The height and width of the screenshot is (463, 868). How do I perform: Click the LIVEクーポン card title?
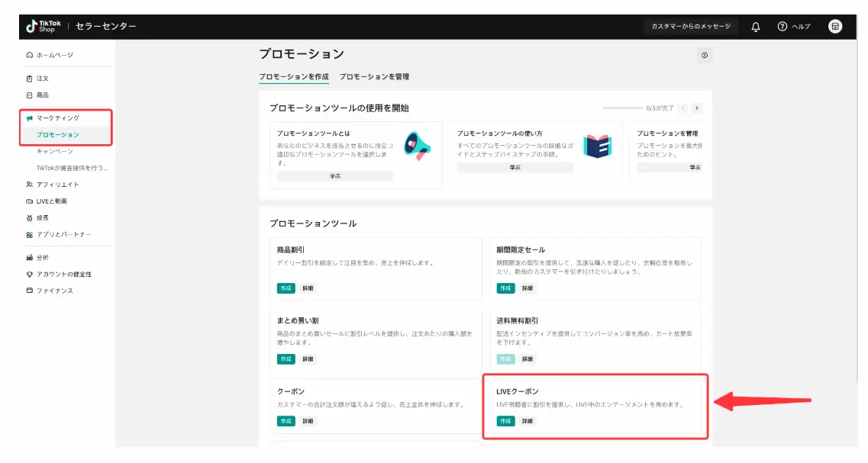click(518, 391)
